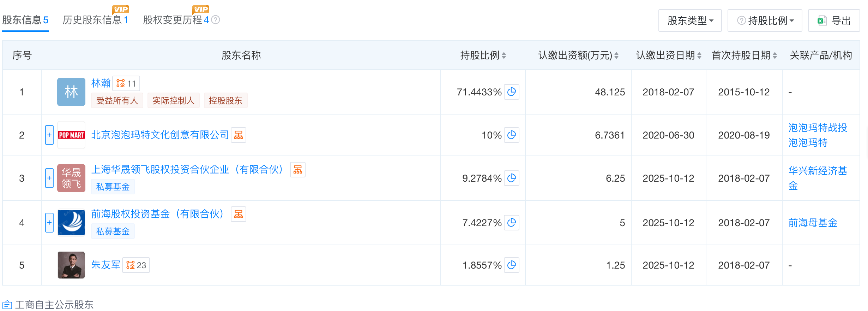Switch to the 股权变更历程 tab
Viewport: 868px width, 311px height.
176,20
